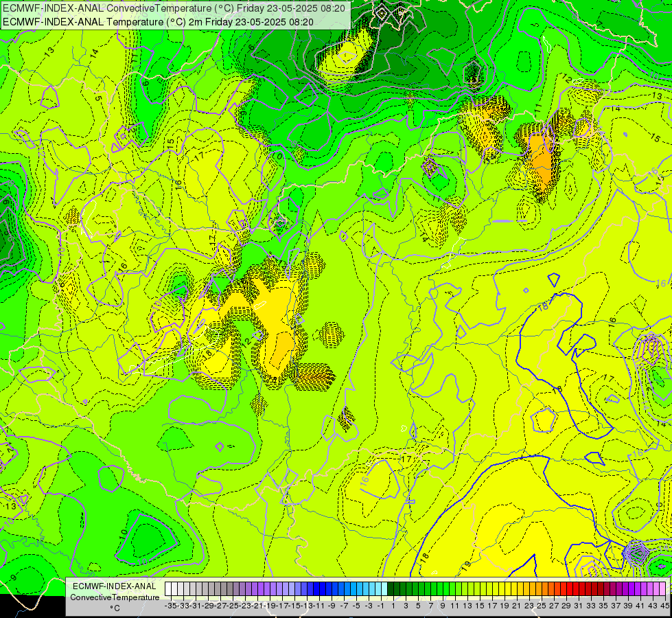Viewport: 672px width, 618px height.
Task: Click the '31' legend scale label
Action: 579,606
